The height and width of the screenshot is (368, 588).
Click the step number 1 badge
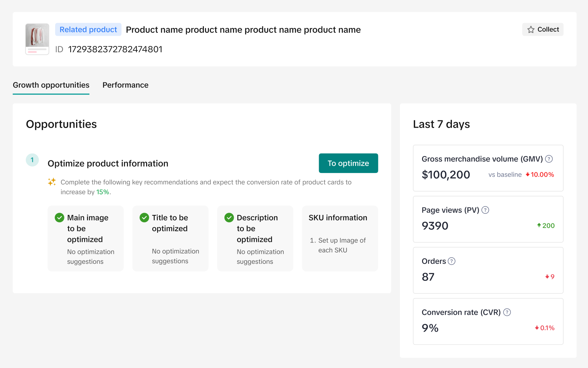point(32,160)
